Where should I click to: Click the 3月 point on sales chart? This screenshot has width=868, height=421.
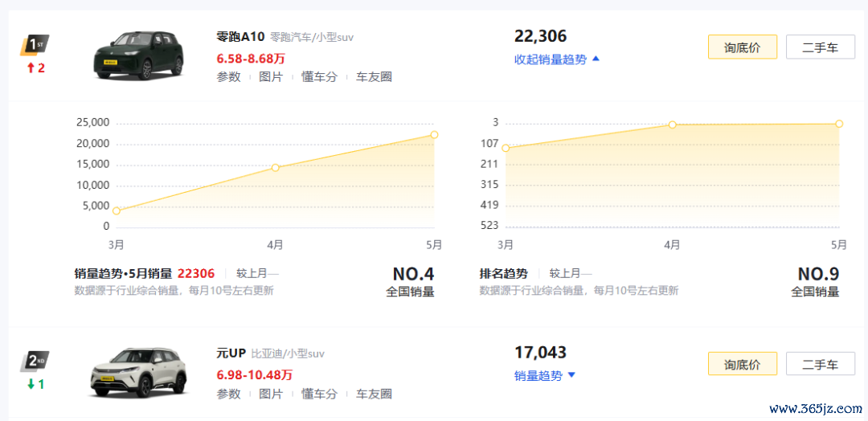[x=117, y=210]
